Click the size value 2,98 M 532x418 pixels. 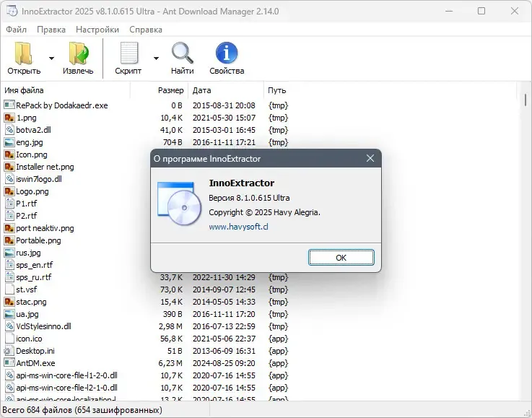[170, 326]
